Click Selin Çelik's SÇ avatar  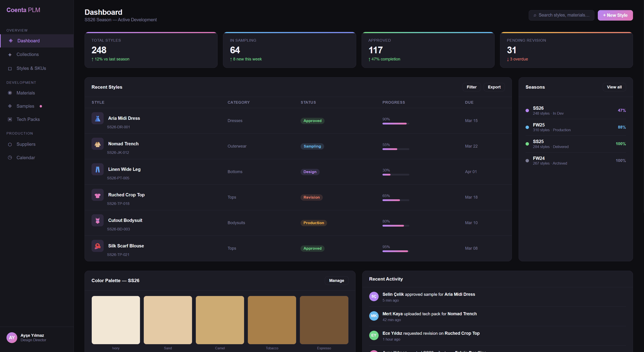point(374,296)
